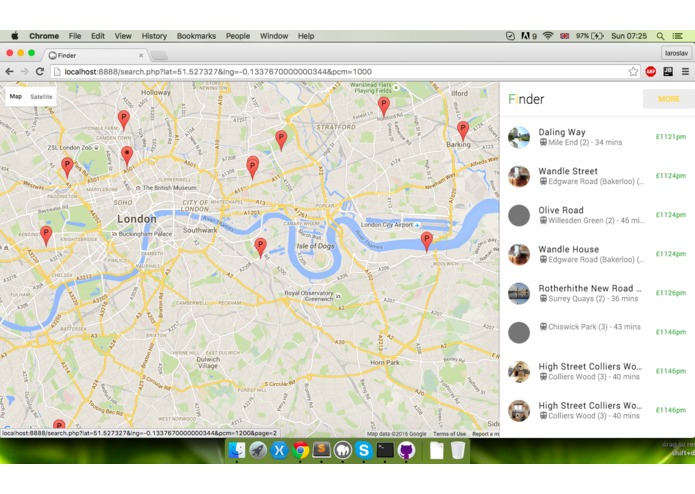Open macOS Spotlight search icon
The width and height of the screenshot is (695, 494).
[x=660, y=36]
